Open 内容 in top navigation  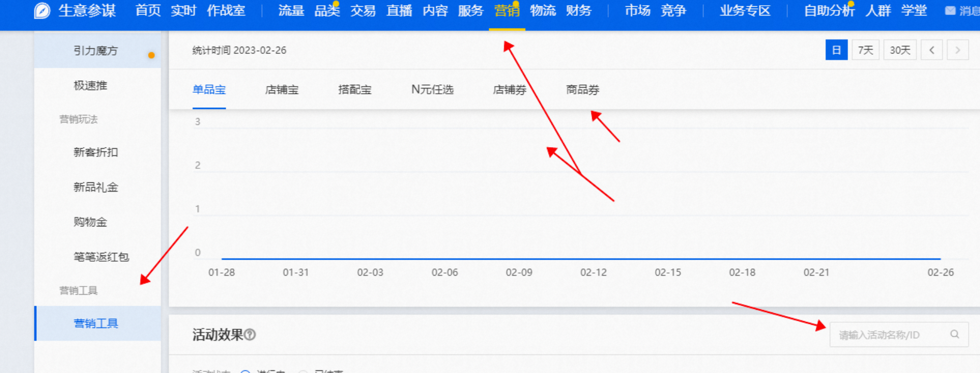[435, 10]
